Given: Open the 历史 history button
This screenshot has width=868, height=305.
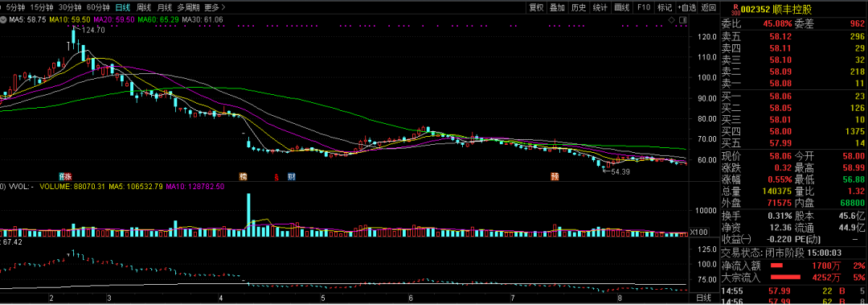Looking at the screenshot, I should click(579, 7).
